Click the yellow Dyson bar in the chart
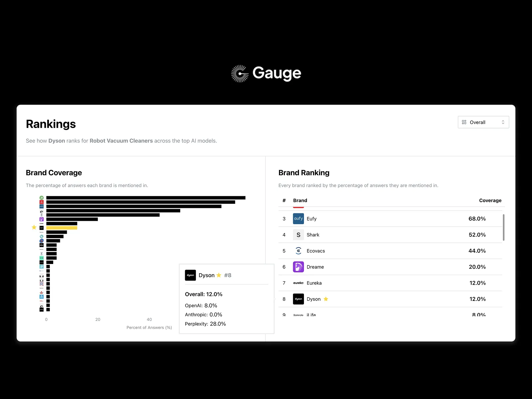 click(62, 228)
